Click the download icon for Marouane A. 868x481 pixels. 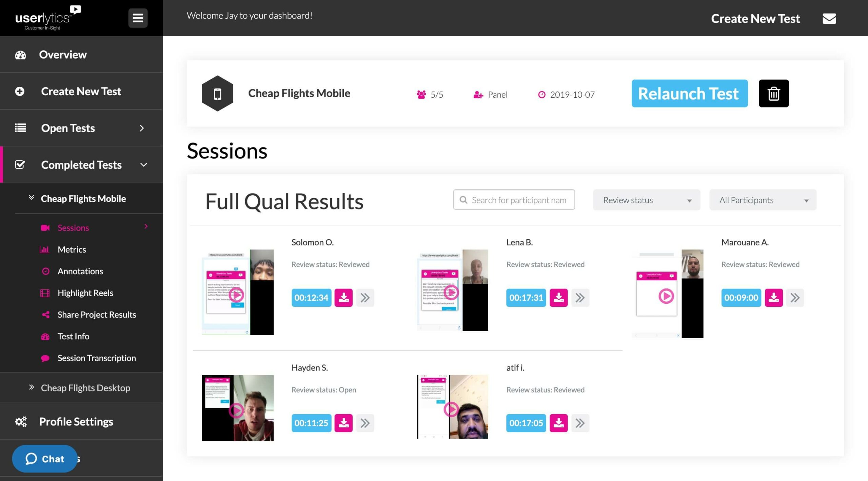click(x=774, y=297)
